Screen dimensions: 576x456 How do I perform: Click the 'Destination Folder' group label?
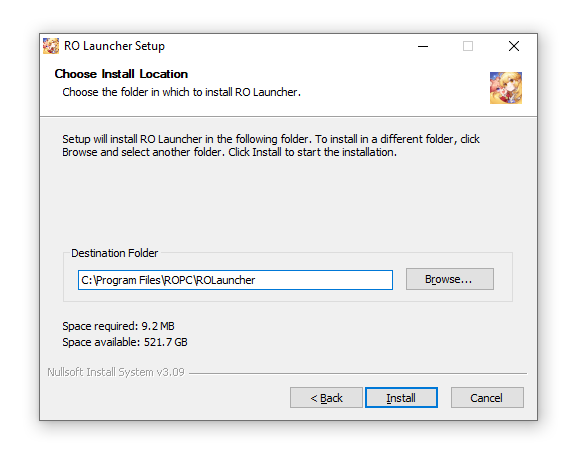pos(114,253)
